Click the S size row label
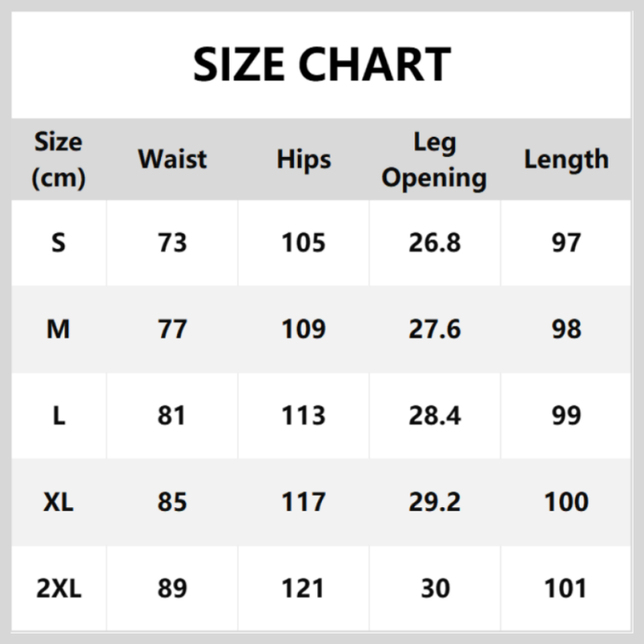The height and width of the screenshot is (644, 644). [58, 242]
